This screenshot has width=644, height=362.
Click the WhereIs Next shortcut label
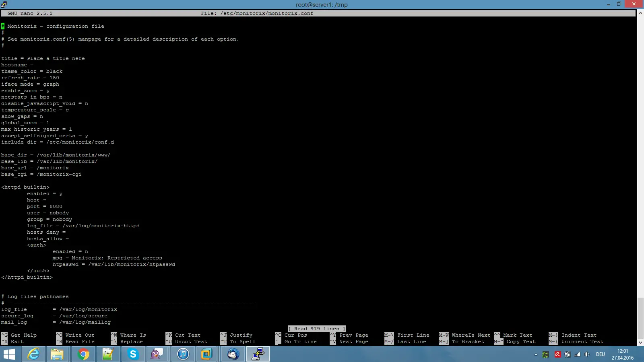pyautogui.click(x=471, y=335)
